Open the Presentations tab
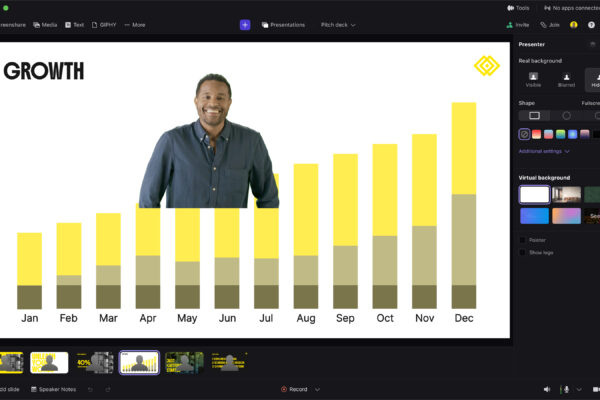 [x=283, y=24]
